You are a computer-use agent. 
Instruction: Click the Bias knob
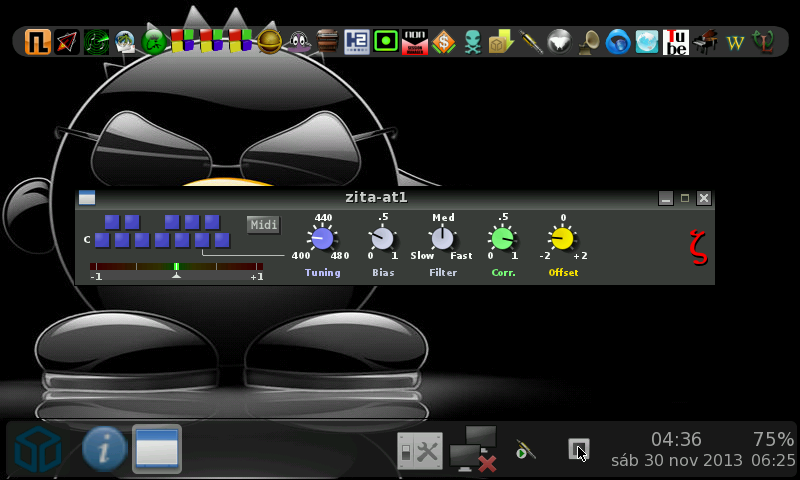382,239
